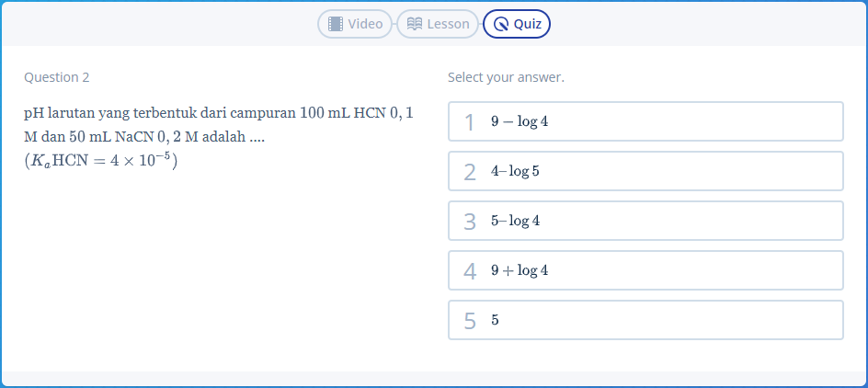
Task: Click the number 2 beside second answer
Action: (470, 172)
